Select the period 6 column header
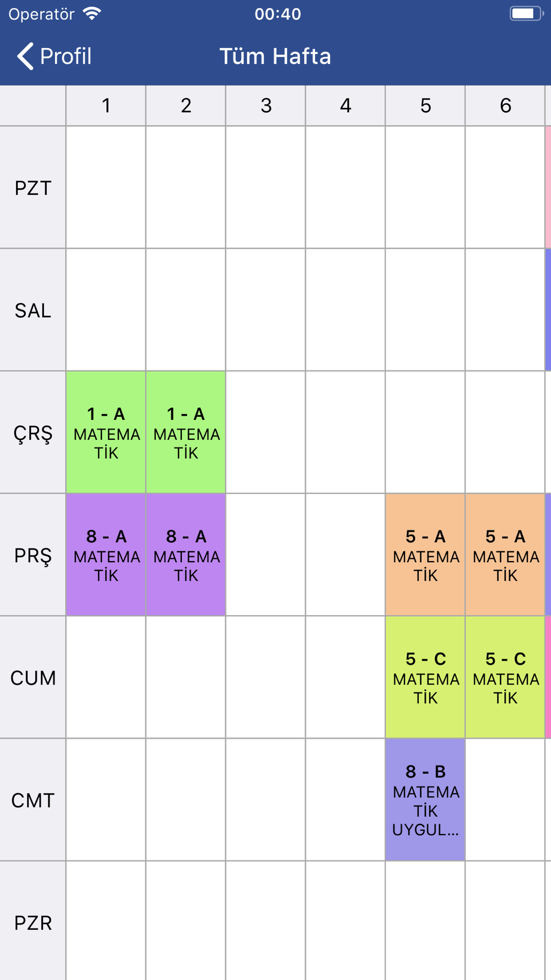The image size is (551, 980). pos(505,105)
